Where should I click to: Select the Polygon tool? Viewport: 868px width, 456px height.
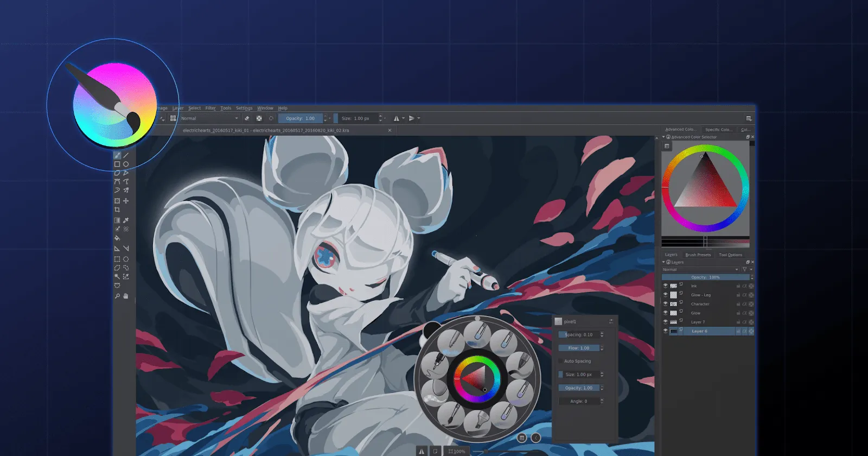tap(117, 173)
